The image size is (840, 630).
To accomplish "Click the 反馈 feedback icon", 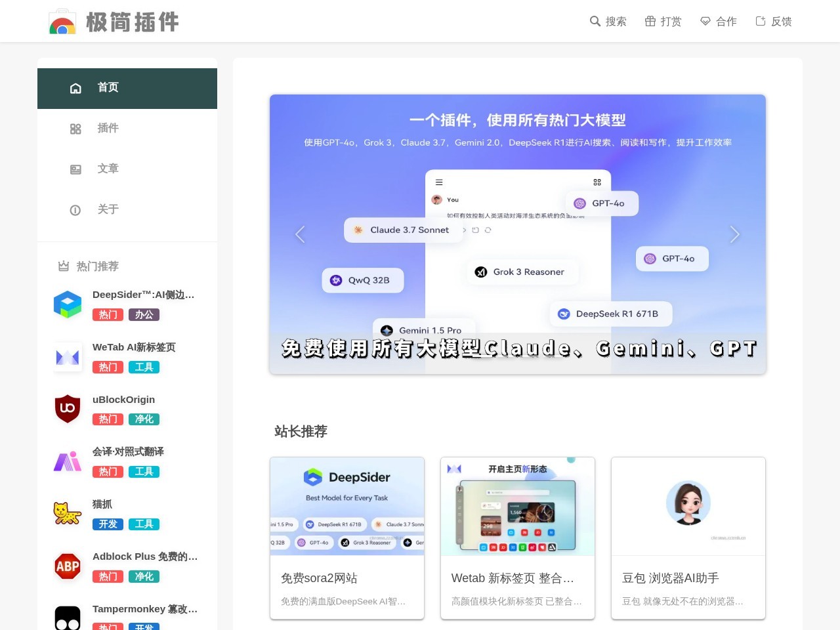I will [x=761, y=21].
